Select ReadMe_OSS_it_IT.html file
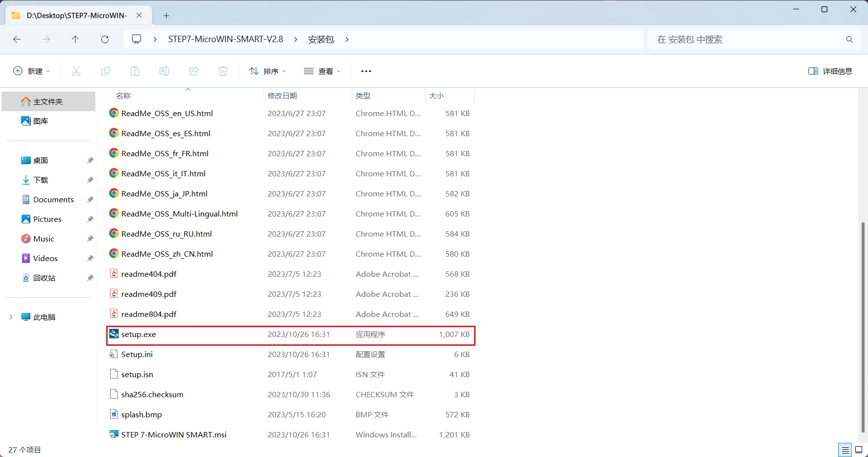This screenshot has height=457, width=868. [x=291, y=174]
